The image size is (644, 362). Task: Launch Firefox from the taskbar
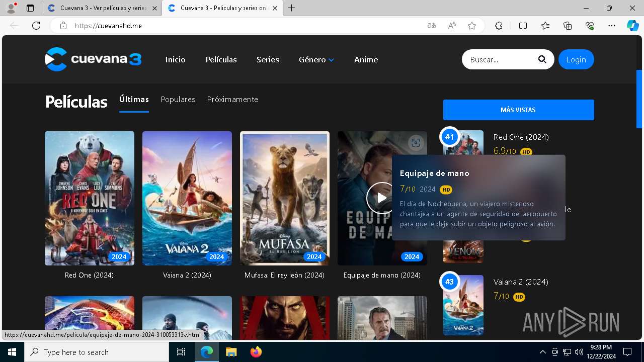point(256,352)
